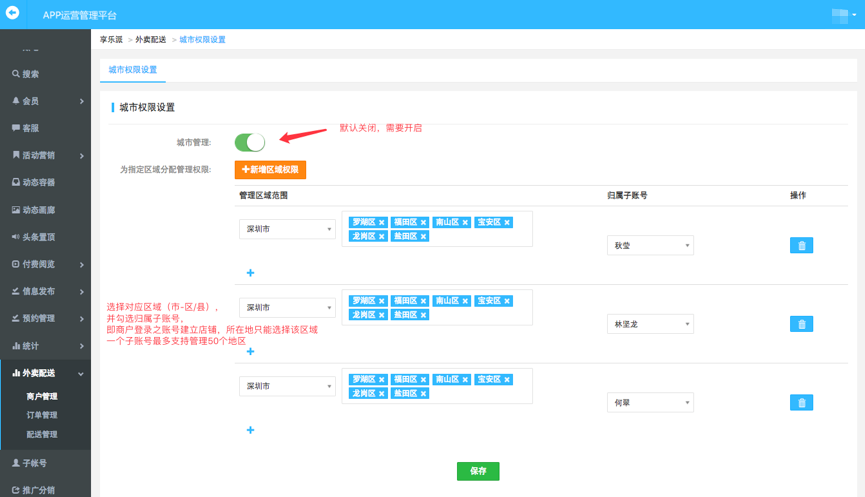Delete the first region row with trash icon

click(801, 245)
